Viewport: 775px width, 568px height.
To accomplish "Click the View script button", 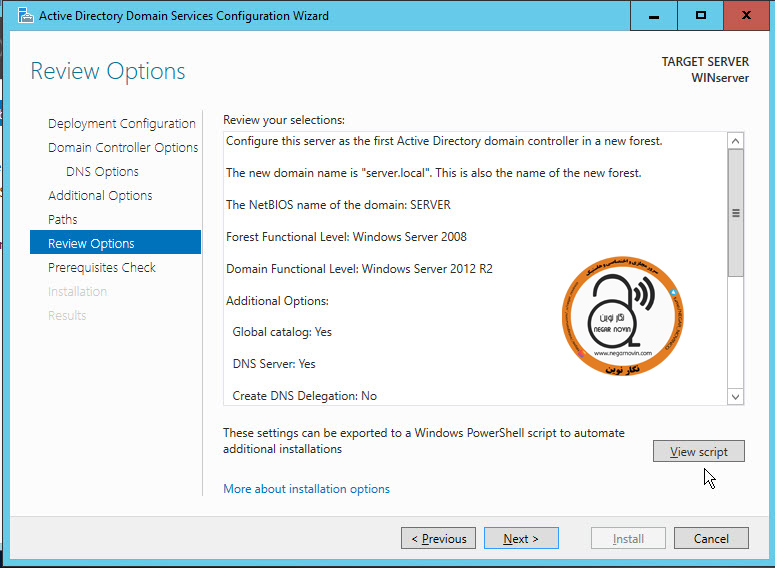I will 698,451.
